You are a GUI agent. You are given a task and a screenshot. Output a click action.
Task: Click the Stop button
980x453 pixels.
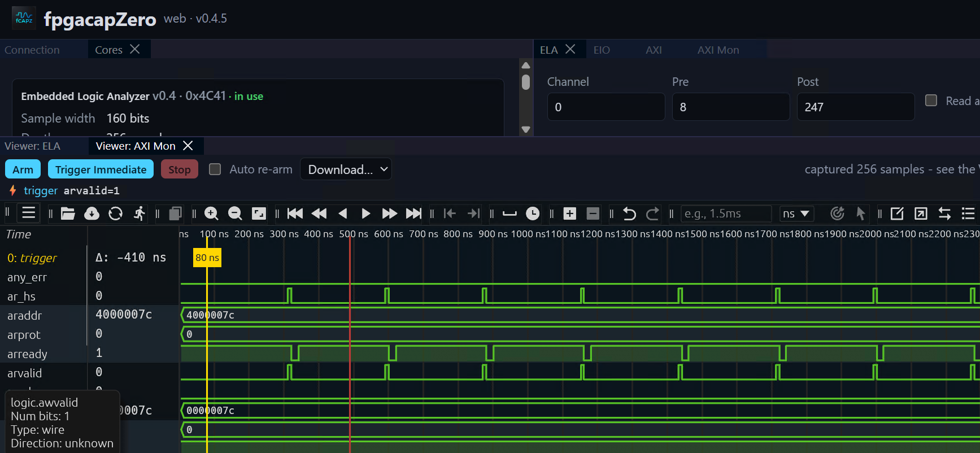point(179,169)
